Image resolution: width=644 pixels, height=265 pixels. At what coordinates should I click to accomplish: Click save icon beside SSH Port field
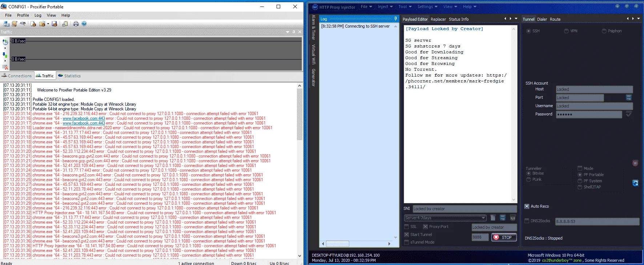[x=629, y=98]
